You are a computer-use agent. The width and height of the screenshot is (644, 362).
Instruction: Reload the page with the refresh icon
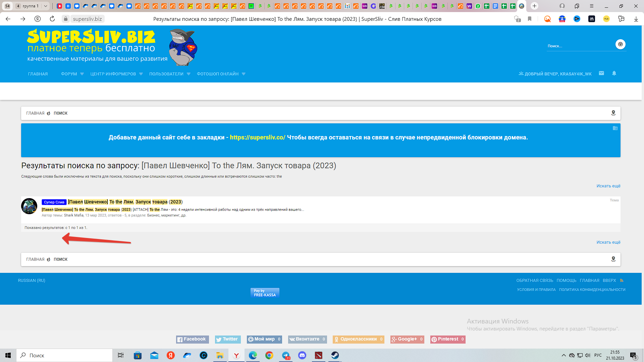click(52, 19)
